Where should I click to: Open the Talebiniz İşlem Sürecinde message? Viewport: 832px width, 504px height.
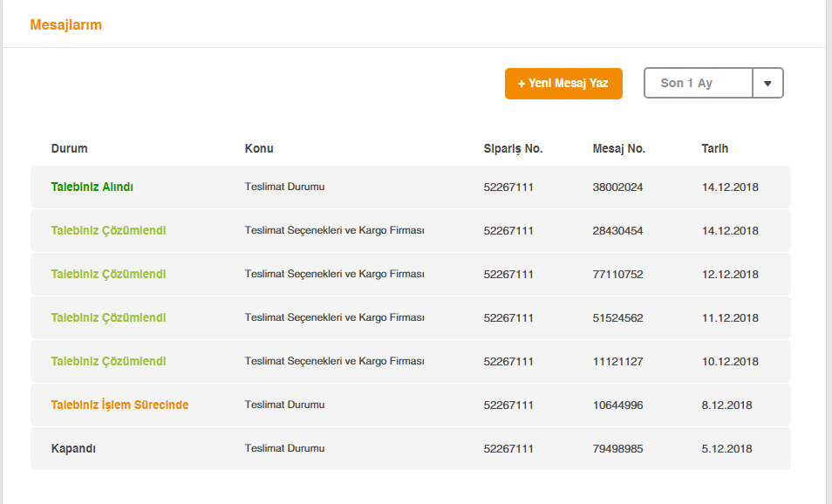click(x=120, y=405)
